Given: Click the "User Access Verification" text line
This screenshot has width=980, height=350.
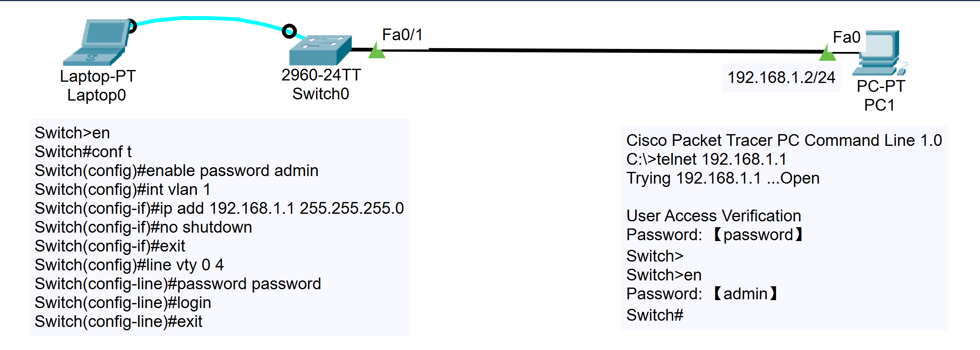Looking at the screenshot, I should click(x=713, y=216).
